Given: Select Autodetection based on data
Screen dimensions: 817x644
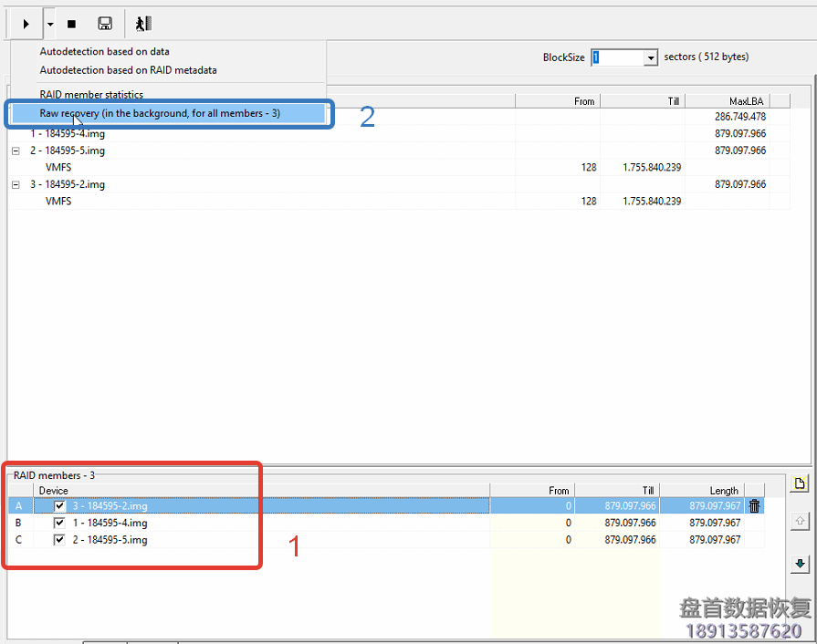Looking at the screenshot, I should click(x=105, y=51).
